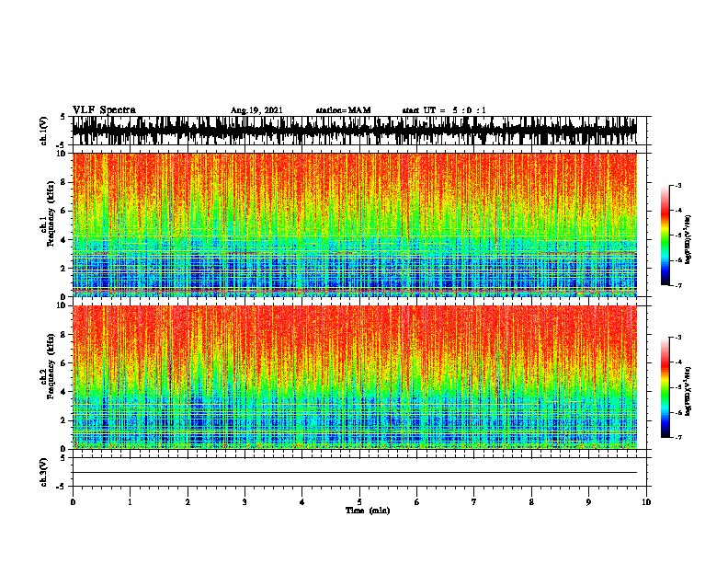Click time axis tick label "4"
Viewport: 728px width, 563px height.
click(302, 502)
